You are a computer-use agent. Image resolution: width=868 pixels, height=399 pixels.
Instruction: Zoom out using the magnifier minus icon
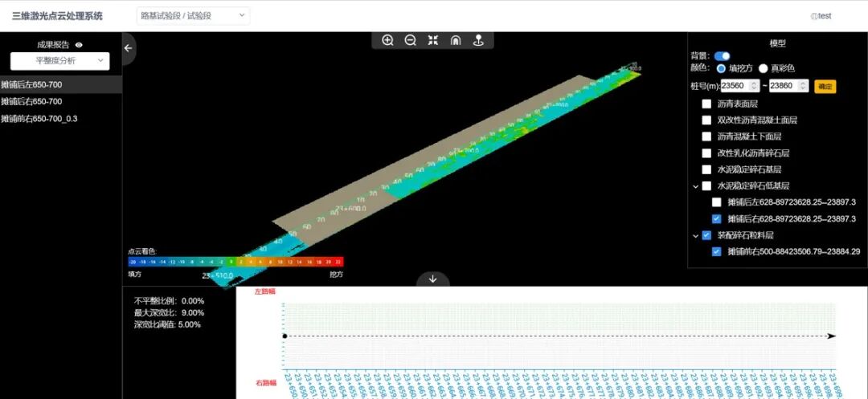click(x=410, y=40)
